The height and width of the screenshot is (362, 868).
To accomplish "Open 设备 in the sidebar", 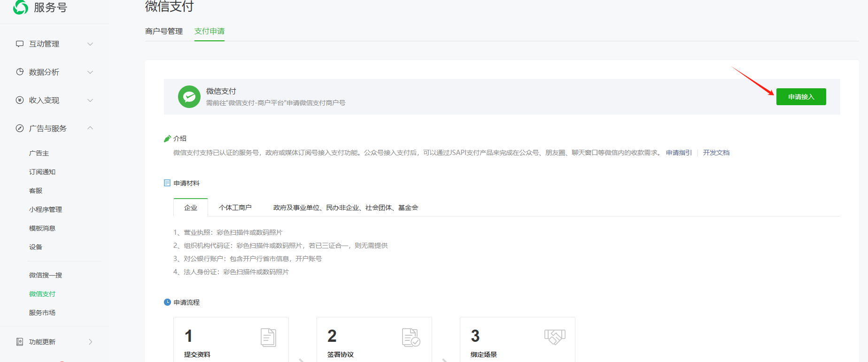I will coord(36,247).
